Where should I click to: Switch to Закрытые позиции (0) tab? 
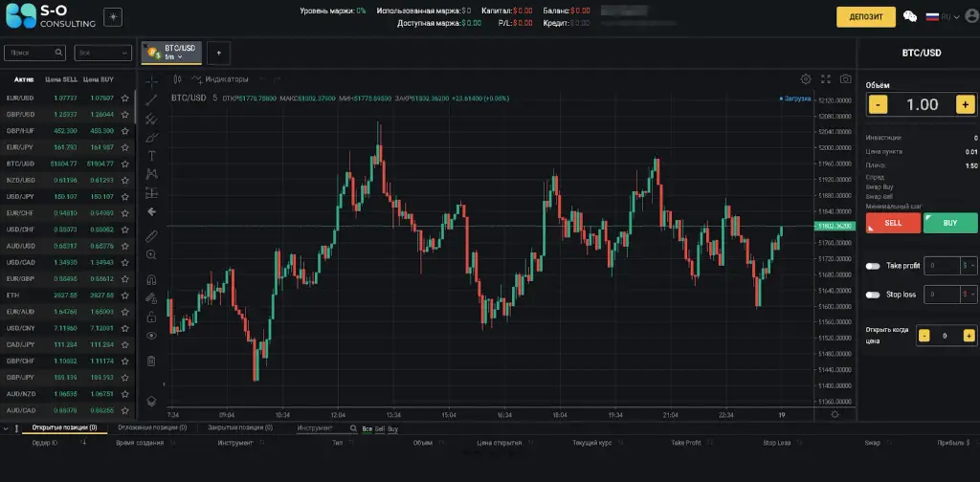pos(240,427)
